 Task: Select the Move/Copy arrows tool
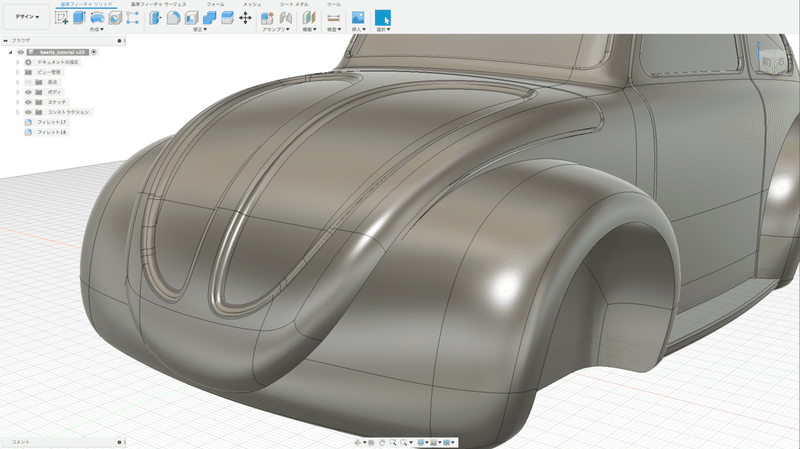coord(245,18)
